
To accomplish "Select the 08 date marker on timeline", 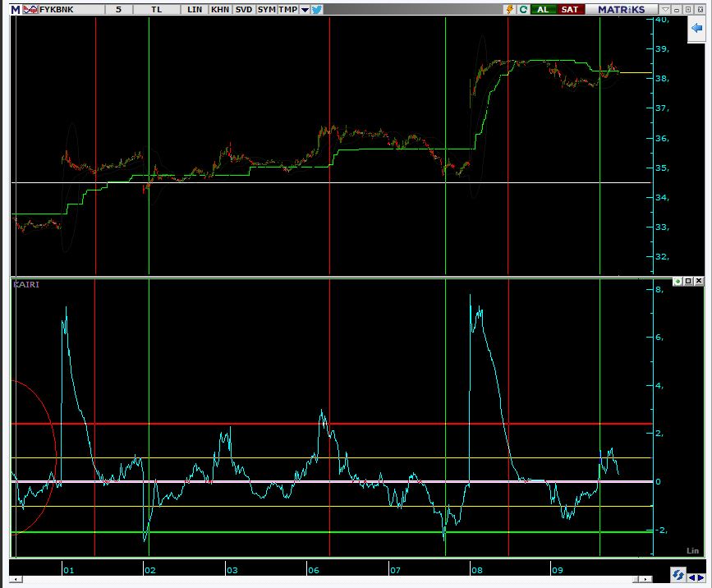I will click(x=477, y=570).
